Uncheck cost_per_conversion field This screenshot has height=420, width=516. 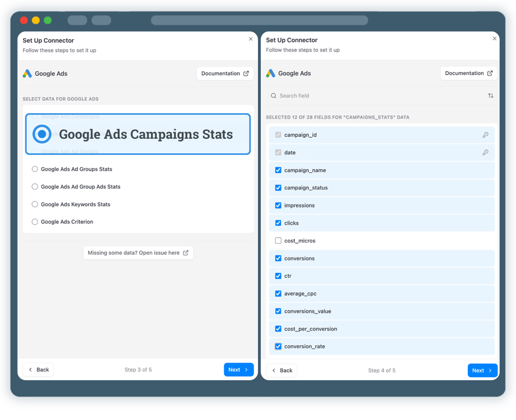click(278, 329)
